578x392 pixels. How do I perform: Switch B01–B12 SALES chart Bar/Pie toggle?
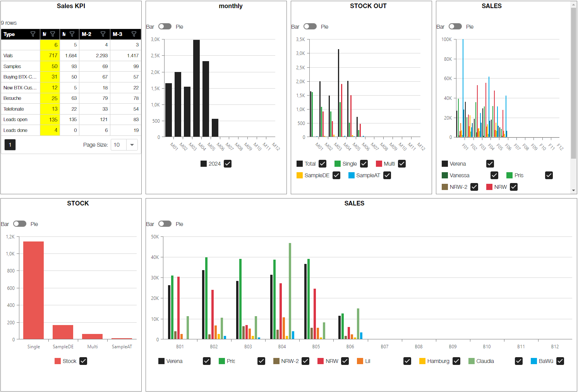(165, 224)
